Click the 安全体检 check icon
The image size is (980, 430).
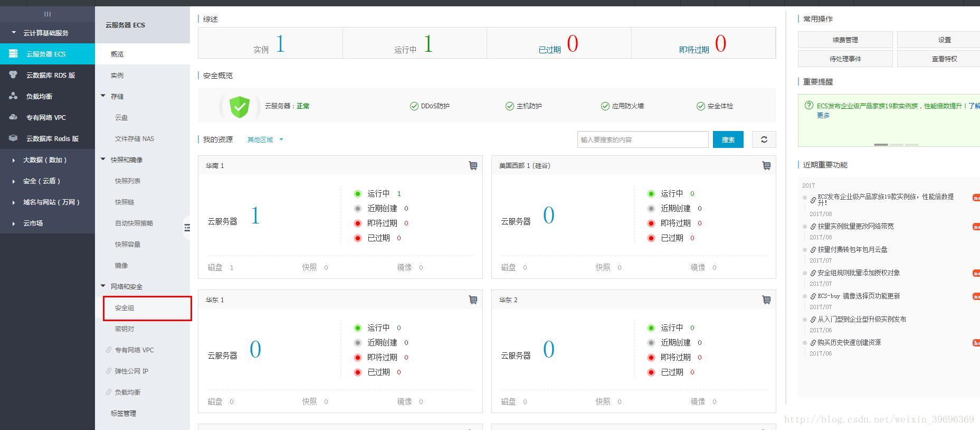pyautogui.click(x=701, y=106)
